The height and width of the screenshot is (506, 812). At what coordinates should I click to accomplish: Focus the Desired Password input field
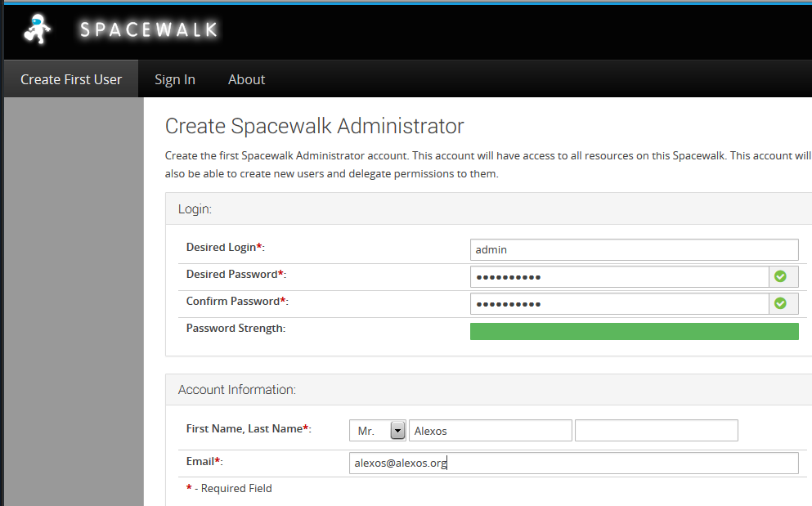pyautogui.click(x=619, y=276)
